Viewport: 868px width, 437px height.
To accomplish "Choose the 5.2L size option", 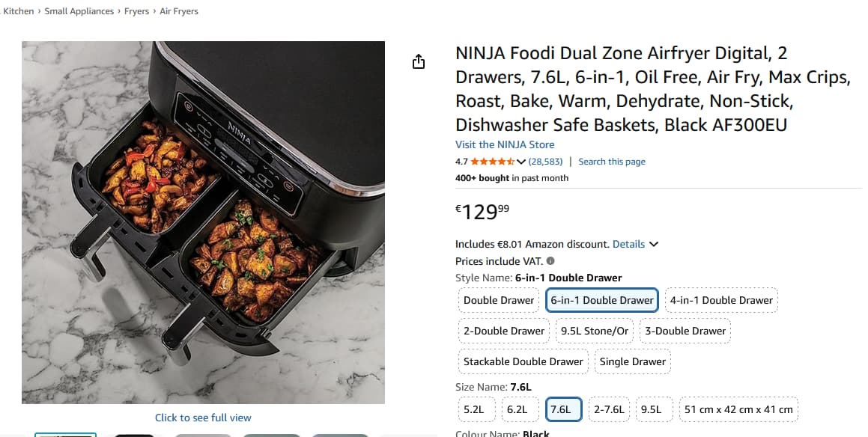I will (474, 409).
